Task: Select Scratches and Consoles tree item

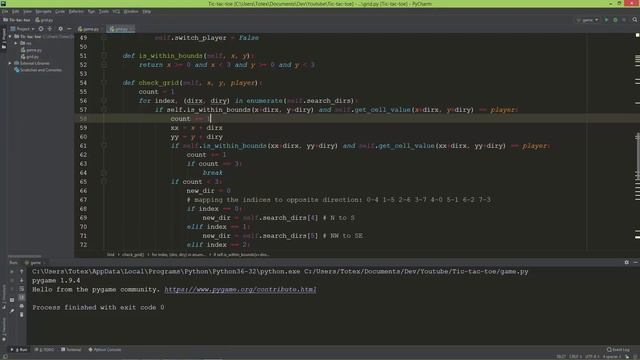Action: [x=38, y=70]
